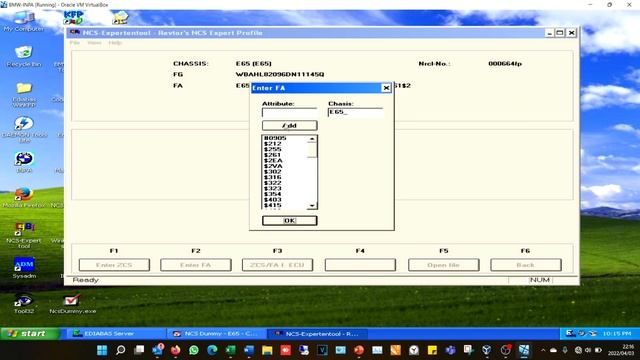Click the attribute list scroll-up arrow
This screenshot has width=640, height=360.
[312, 139]
